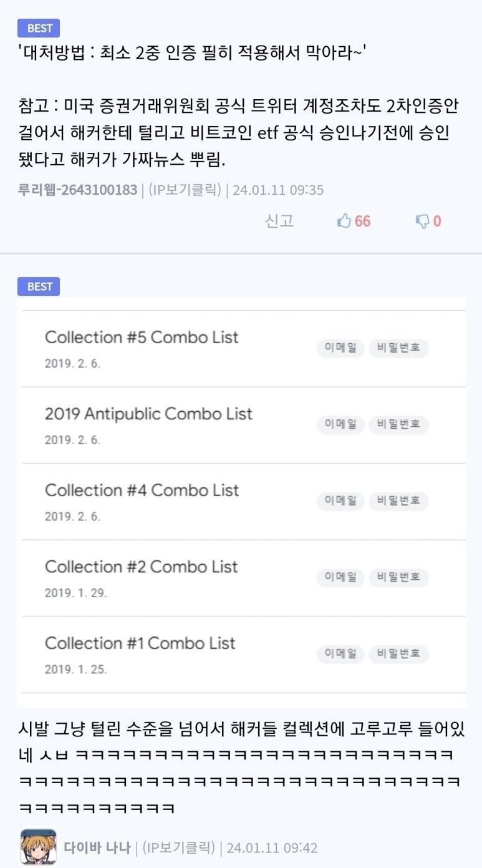Click the first comment's BEST badge
This screenshot has height=868, width=482.
[x=39, y=28]
